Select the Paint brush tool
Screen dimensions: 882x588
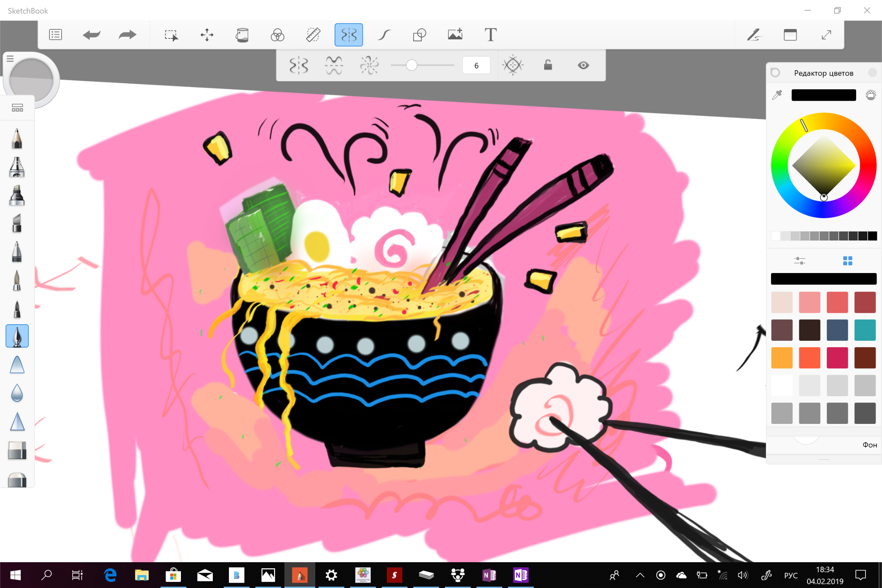pyautogui.click(x=17, y=280)
